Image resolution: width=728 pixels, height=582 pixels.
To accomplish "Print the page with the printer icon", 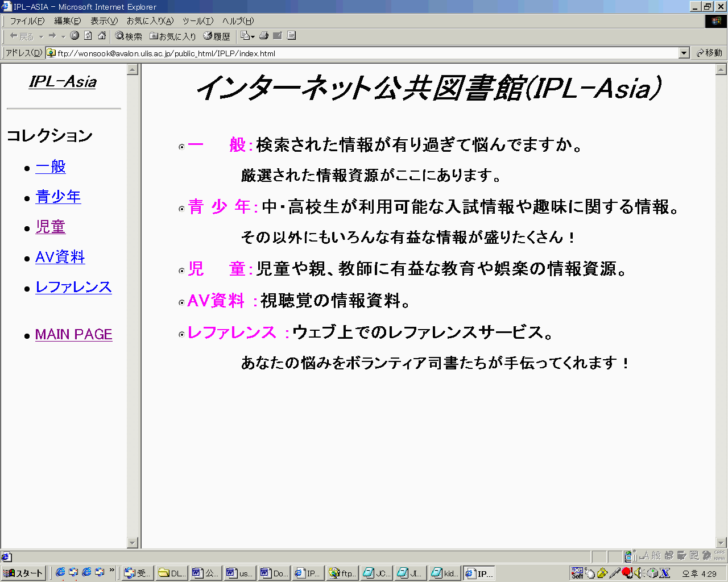I will [263, 35].
